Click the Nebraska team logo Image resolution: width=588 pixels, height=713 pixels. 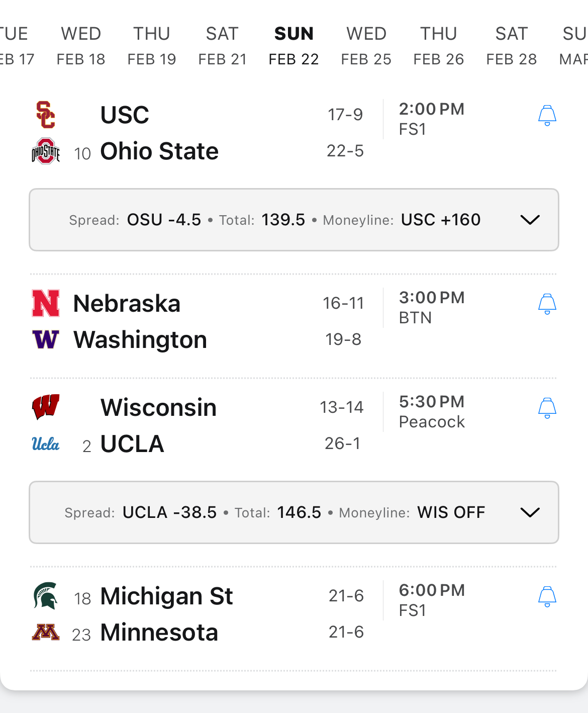46,303
